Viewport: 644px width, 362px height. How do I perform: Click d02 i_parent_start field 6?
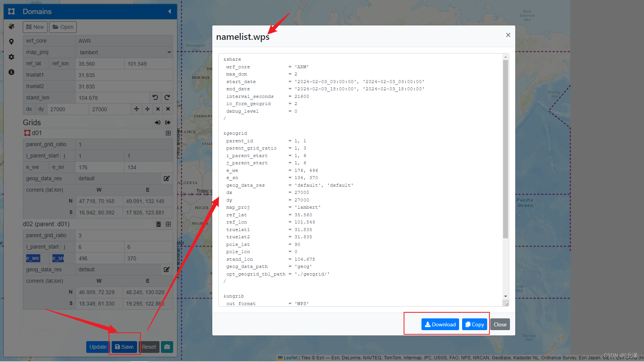point(100,247)
